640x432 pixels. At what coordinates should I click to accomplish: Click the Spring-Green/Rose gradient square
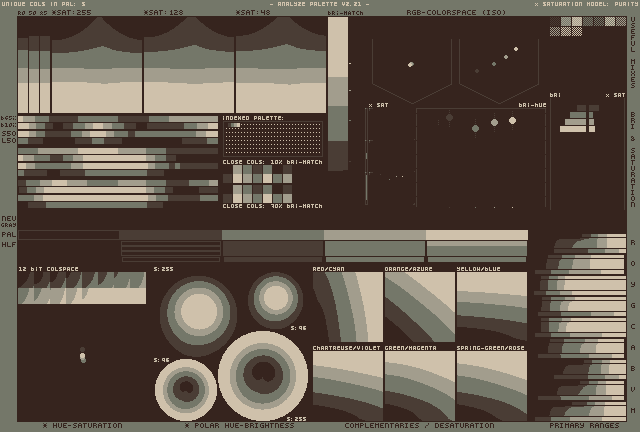click(x=492, y=386)
